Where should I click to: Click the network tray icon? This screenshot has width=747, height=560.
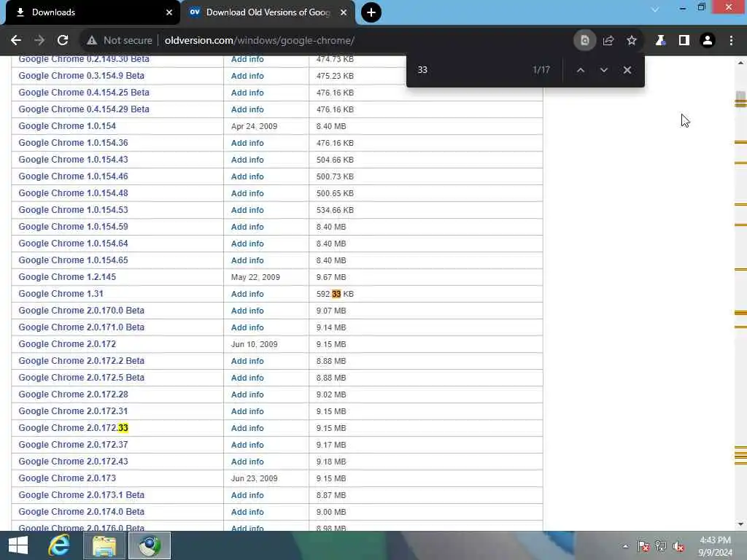coord(661,546)
